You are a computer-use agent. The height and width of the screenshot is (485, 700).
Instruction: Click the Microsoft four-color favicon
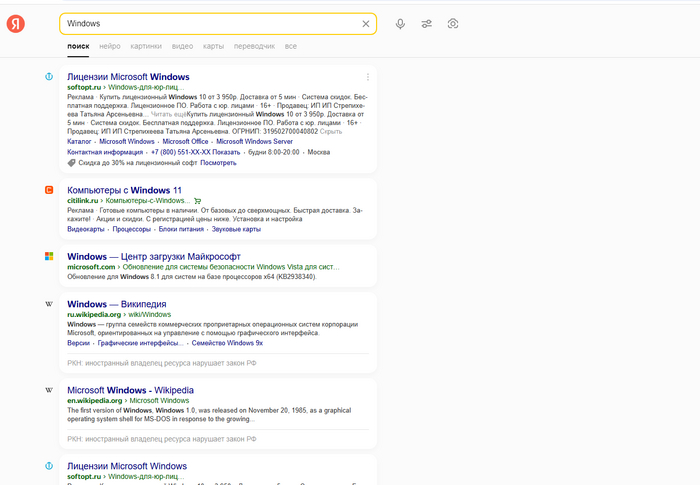point(49,256)
